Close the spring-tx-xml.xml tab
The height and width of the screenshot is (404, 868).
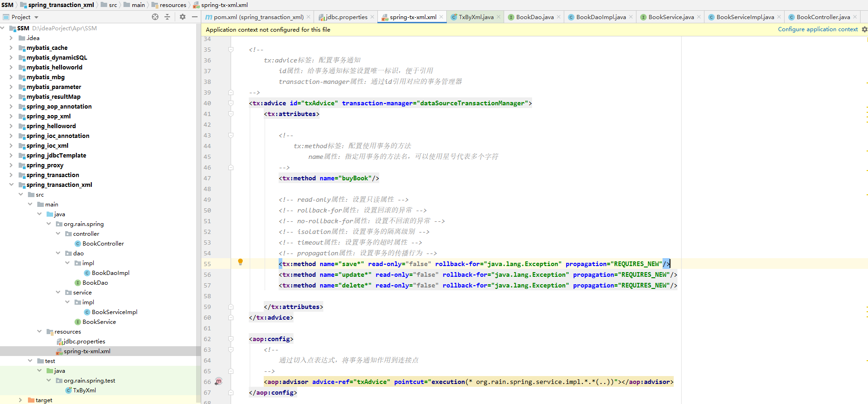pos(441,17)
